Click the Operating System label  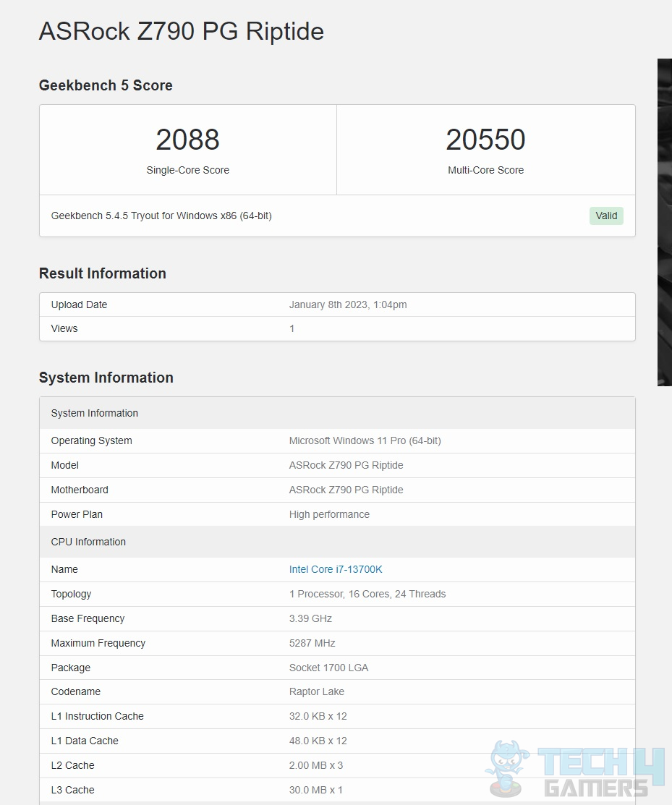[x=91, y=440]
